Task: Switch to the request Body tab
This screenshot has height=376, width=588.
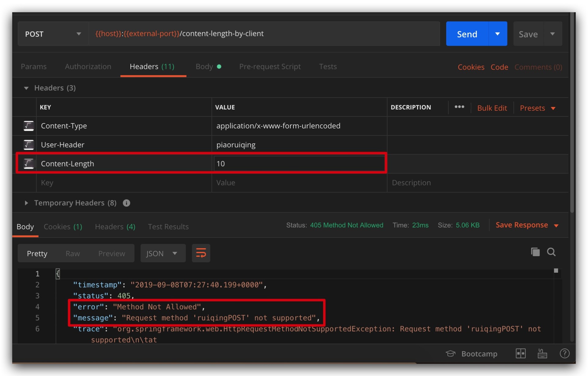Action: point(208,66)
